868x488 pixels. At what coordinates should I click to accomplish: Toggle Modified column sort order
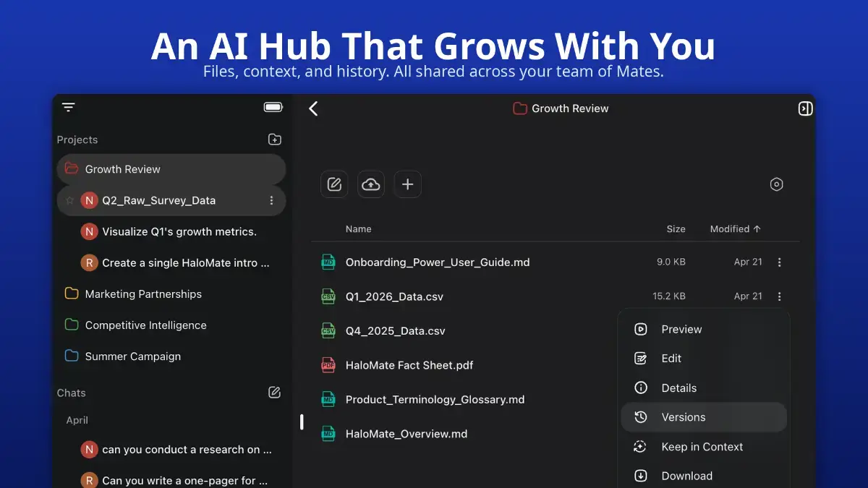(x=736, y=228)
